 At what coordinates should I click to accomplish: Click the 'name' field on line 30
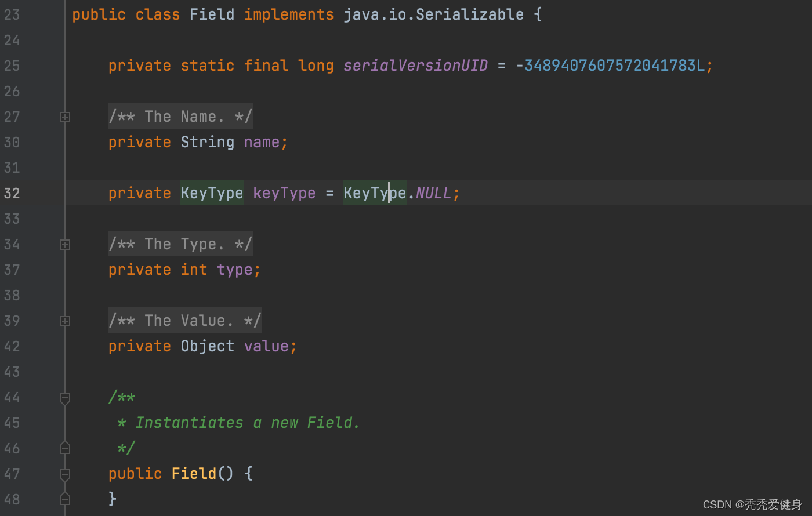pos(262,142)
